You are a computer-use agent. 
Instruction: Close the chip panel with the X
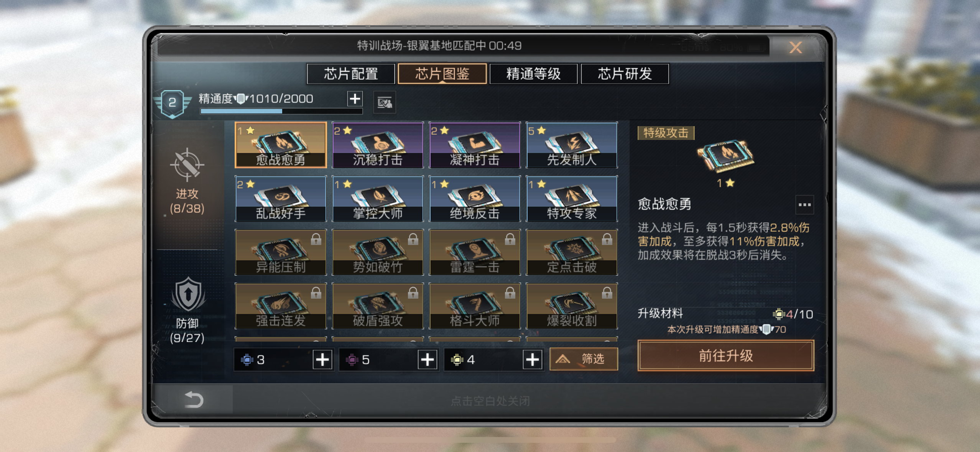796,48
